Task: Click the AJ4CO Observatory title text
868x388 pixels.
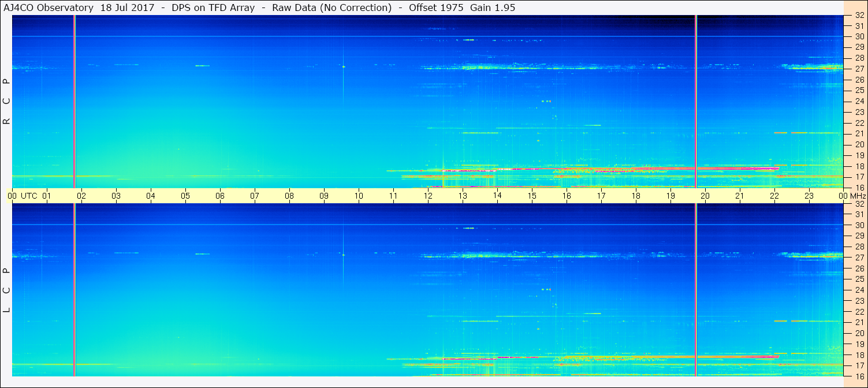Action: 49,8
